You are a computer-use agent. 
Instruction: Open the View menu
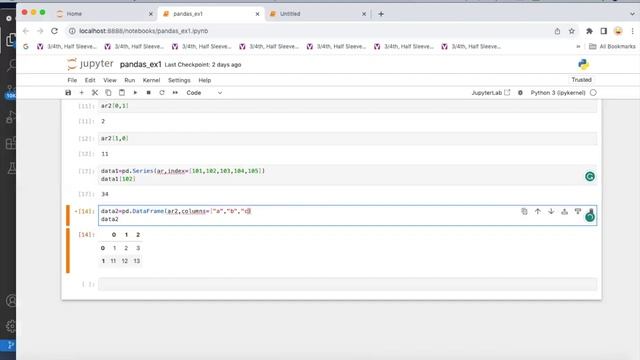click(110, 80)
